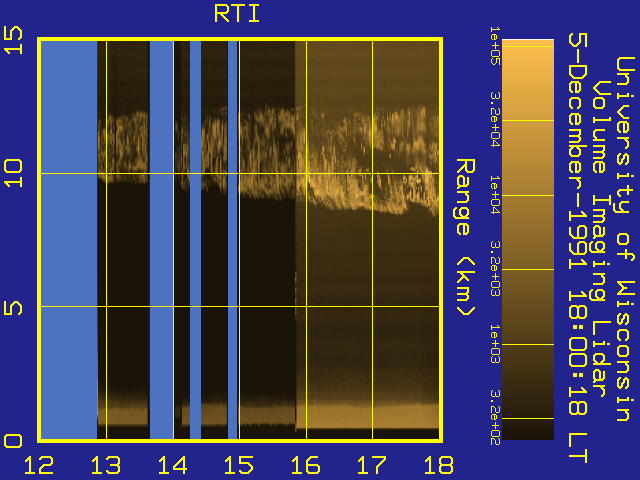Click the range-axis label 10
Image resolution: width=640 pixels, height=480 pixels.
coord(13,173)
